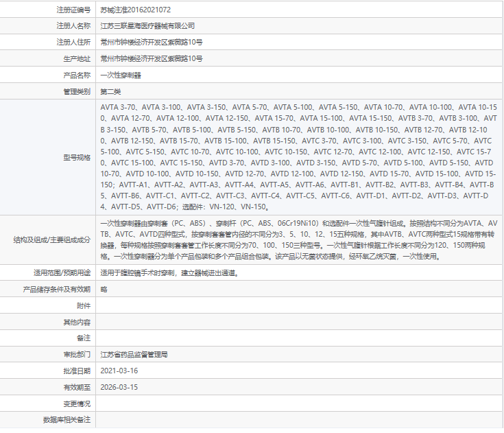Click the 注册证编号 label cell
504x433 pixels.
(x=73, y=10)
